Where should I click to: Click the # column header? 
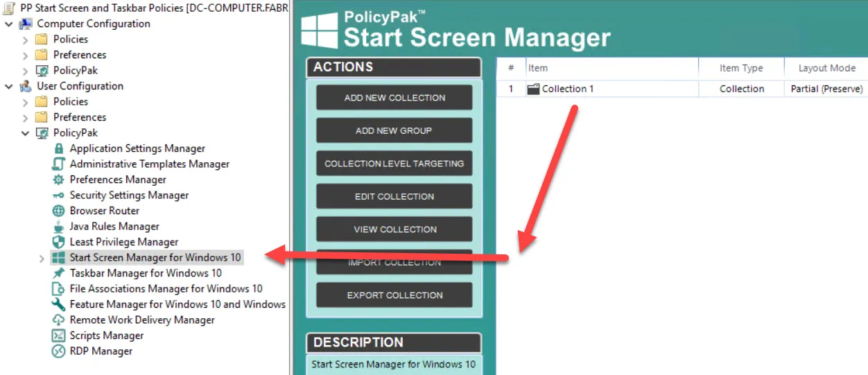point(511,68)
